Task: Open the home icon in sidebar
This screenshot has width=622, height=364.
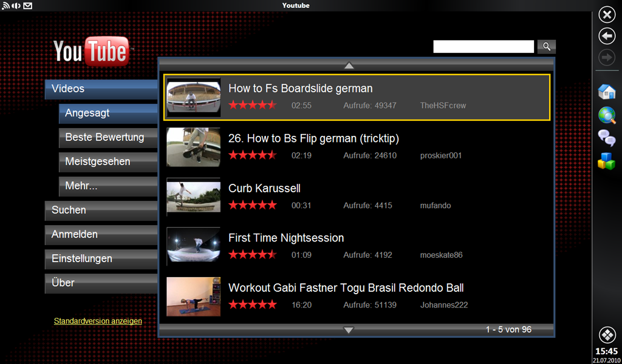Action: click(607, 92)
